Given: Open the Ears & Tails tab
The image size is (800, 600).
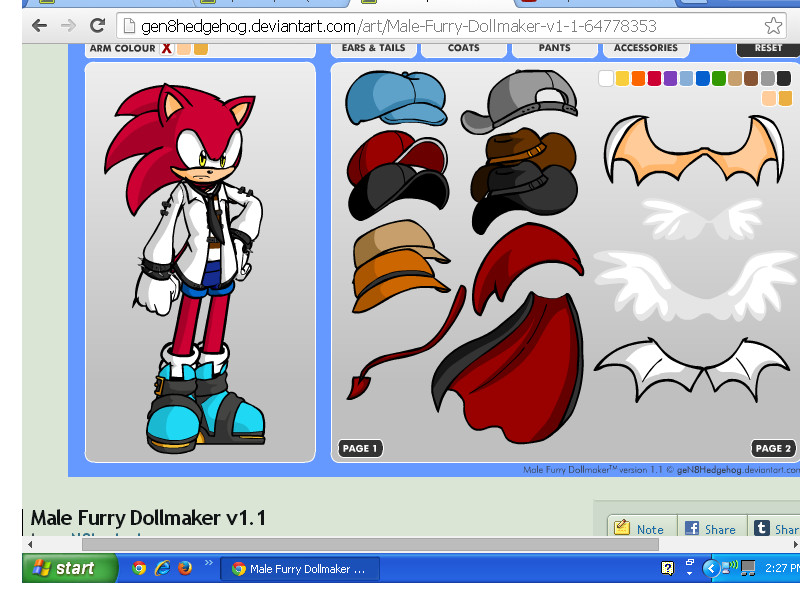Looking at the screenshot, I should (x=373, y=48).
